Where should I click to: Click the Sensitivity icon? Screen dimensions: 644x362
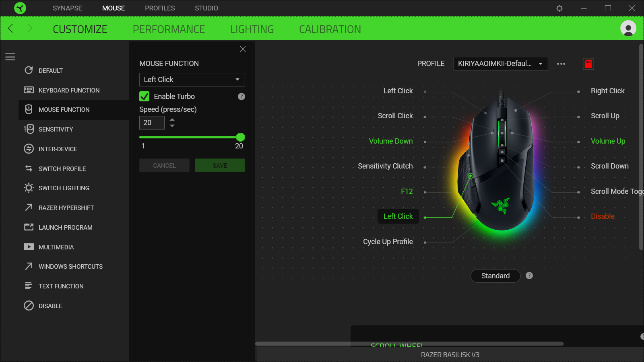(29, 129)
